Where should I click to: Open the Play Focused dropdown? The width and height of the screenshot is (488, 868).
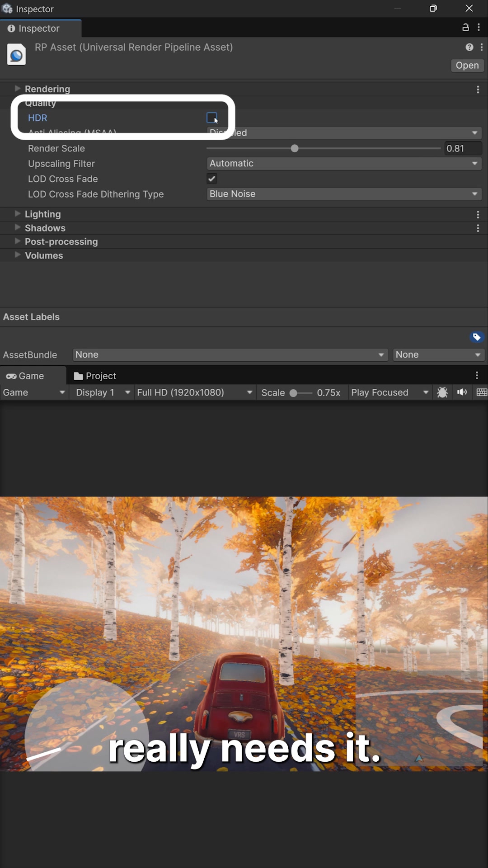389,392
